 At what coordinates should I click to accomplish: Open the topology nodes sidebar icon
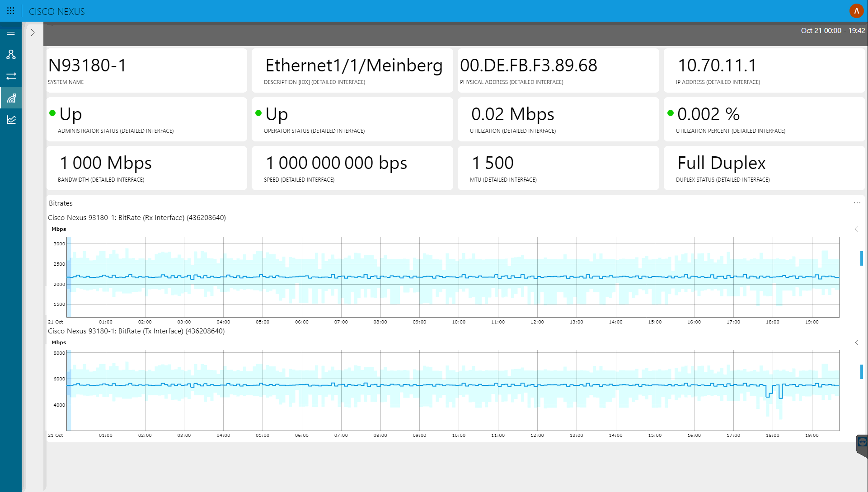pyautogui.click(x=11, y=55)
